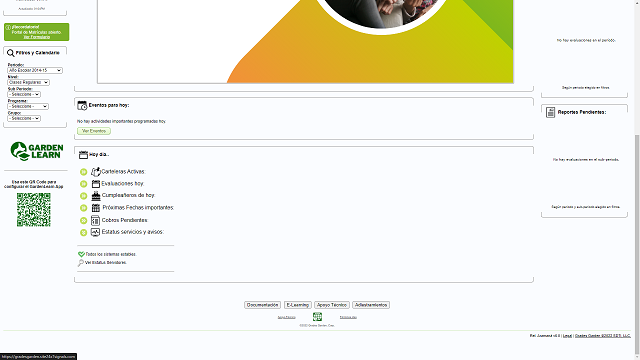This screenshot has height=360, width=640.
Task: Click the green heart systems-stable icon
Action: pos(81,254)
